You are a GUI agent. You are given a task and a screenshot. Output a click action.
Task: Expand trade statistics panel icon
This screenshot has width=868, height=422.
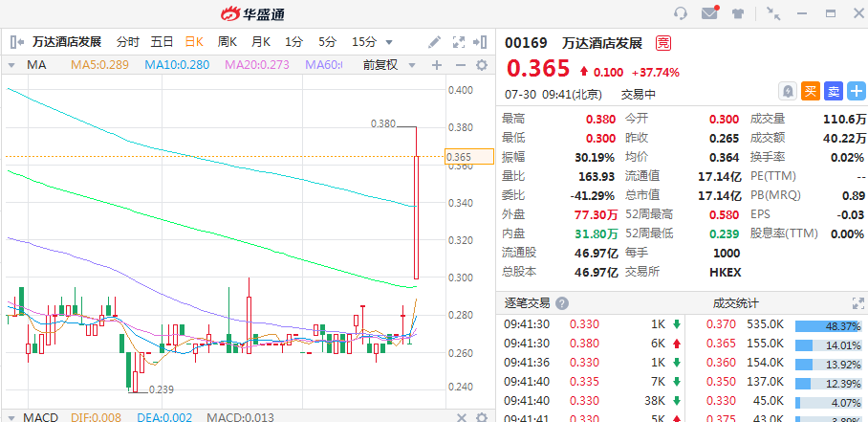click(858, 303)
